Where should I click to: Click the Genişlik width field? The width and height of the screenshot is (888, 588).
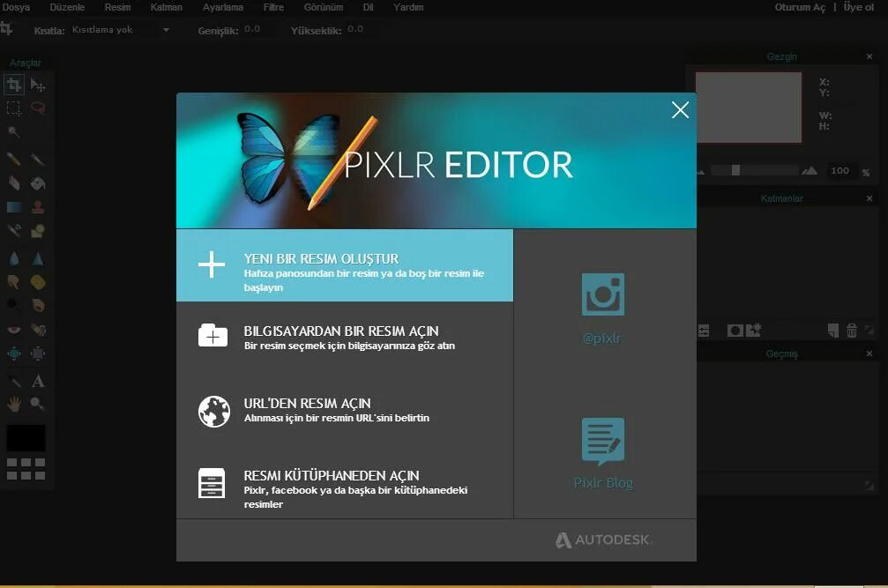point(261,29)
